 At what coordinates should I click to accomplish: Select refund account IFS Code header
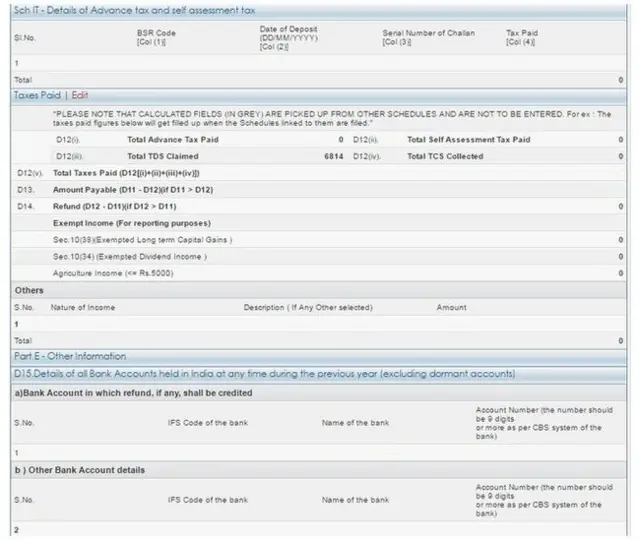pyautogui.click(x=208, y=423)
